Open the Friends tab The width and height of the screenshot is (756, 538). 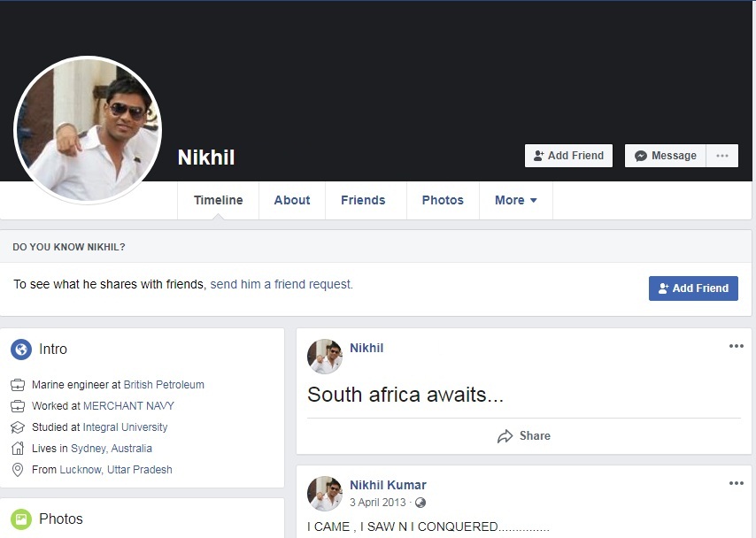click(x=363, y=200)
